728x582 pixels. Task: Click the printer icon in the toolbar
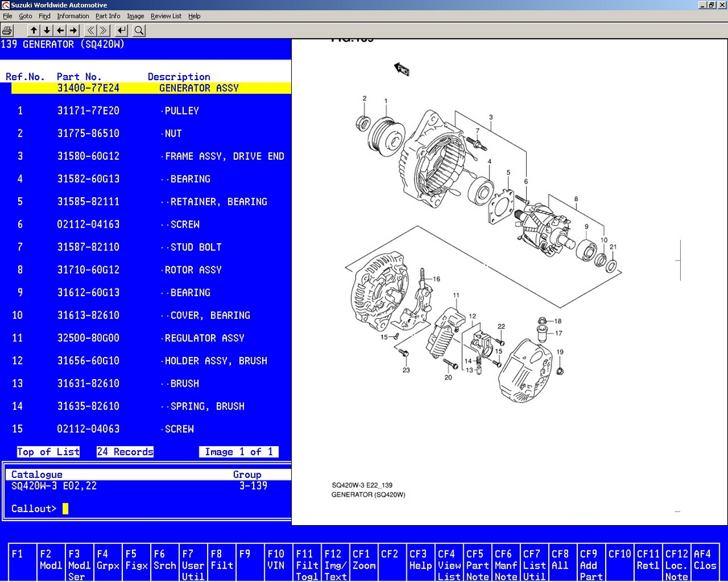pyautogui.click(x=7, y=30)
